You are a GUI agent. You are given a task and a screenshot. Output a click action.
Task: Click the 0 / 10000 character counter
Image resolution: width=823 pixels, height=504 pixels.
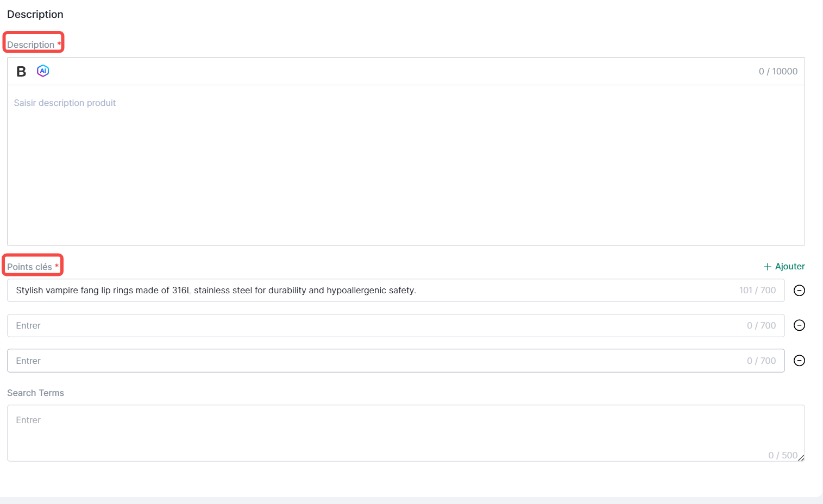(778, 72)
